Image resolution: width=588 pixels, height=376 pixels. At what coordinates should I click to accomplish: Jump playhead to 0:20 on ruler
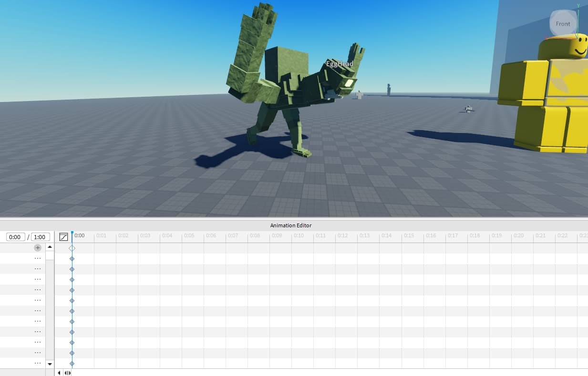tap(518, 235)
